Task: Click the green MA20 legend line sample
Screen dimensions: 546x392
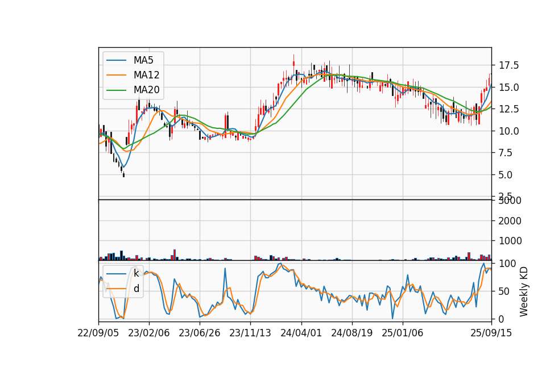Action: point(116,90)
